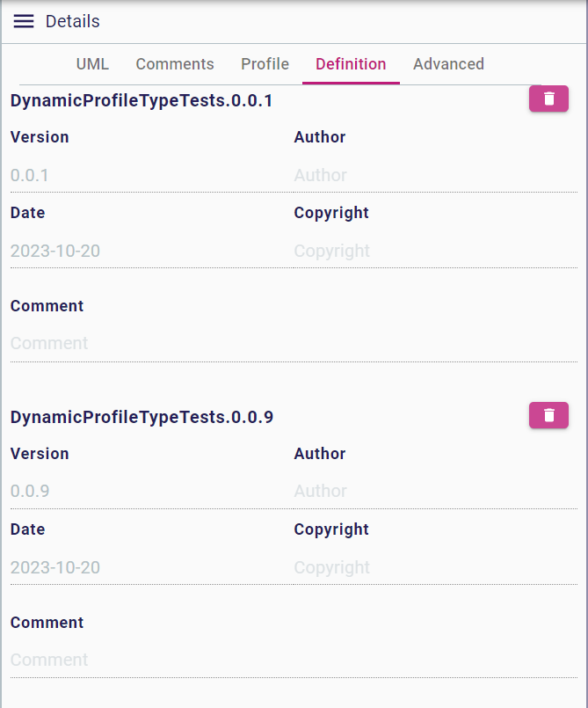This screenshot has height=708, width=588.
Task: Switch to the Definition tab
Action: (351, 64)
